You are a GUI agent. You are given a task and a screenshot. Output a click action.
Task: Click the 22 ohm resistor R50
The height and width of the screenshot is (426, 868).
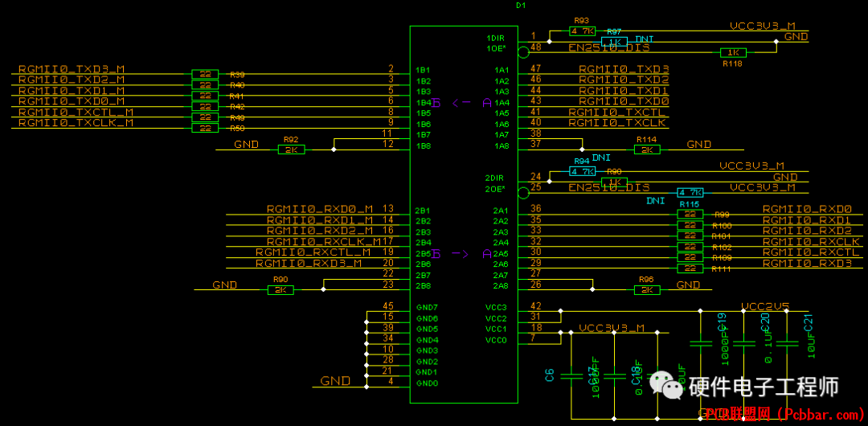click(x=205, y=128)
